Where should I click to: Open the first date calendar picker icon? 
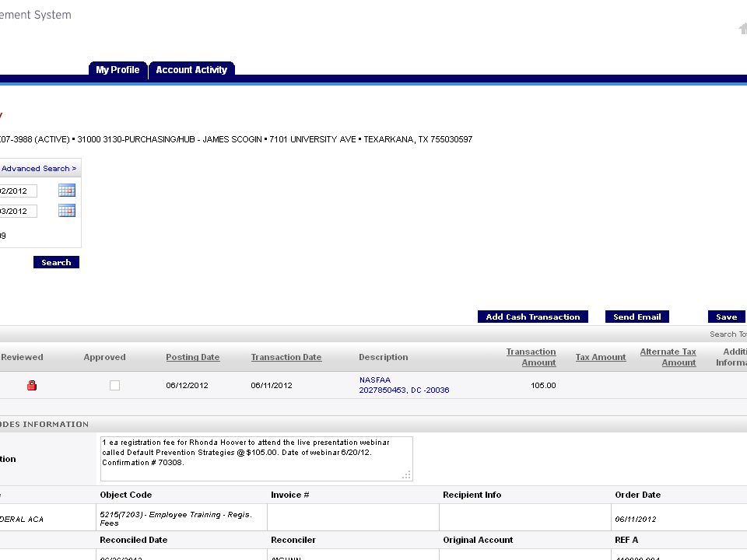click(67, 191)
